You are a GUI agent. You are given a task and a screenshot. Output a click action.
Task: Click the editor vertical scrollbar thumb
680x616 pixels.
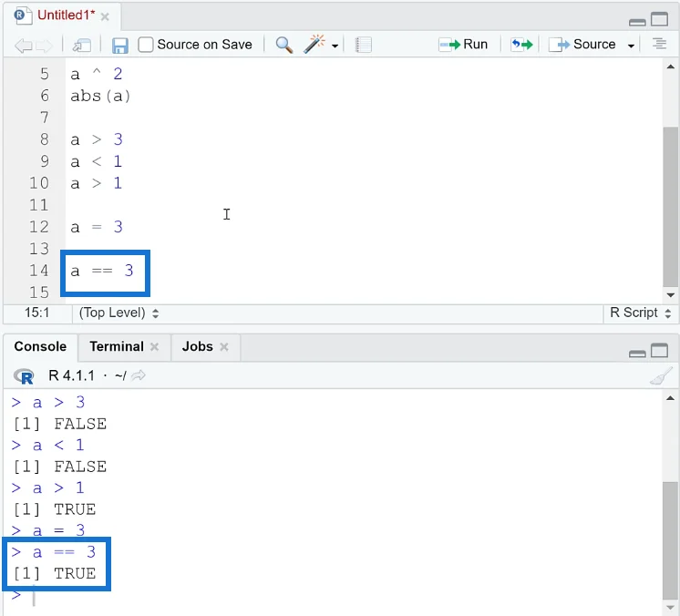[x=671, y=206]
